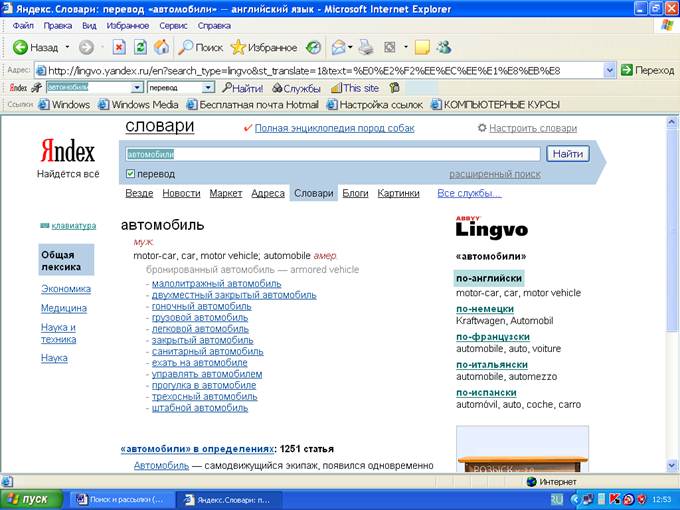Click the Forward arrow icon
Screen dimensions: 680x510
[86, 47]
